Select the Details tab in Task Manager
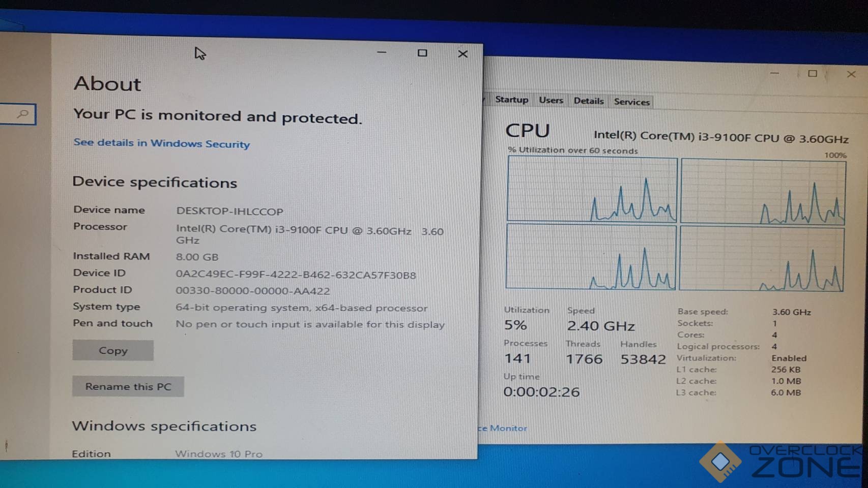868x488 pixels. (x=589, y=101)
